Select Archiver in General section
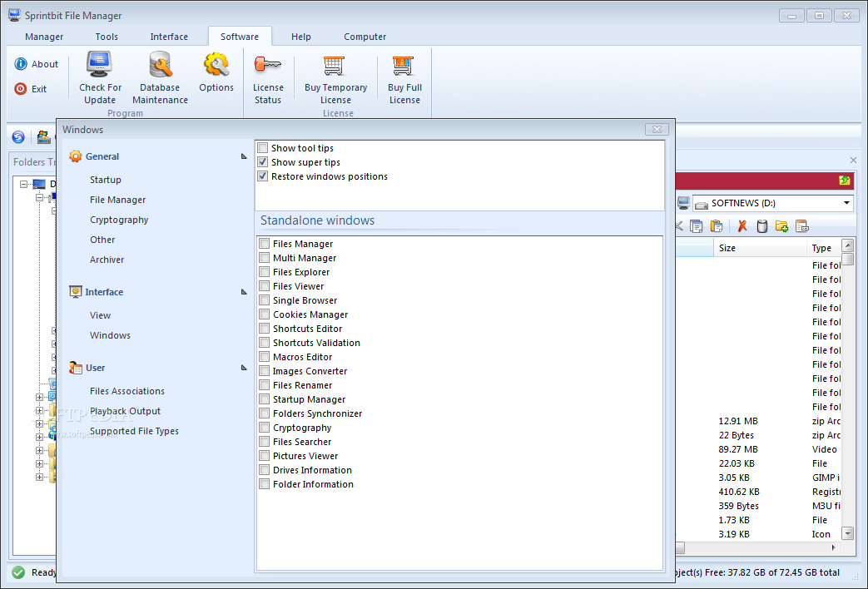Image resolution: width=868 pixels, height=589 pixels. [x=107, y=260]
